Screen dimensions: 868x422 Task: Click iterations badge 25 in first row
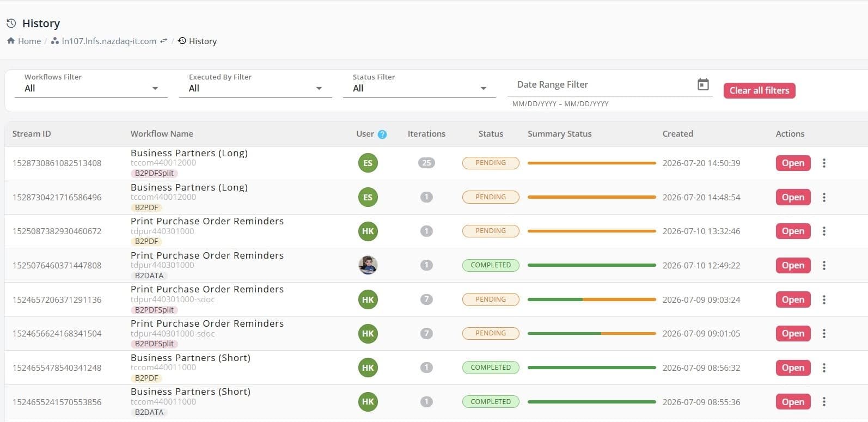click(x=426, y=163)
